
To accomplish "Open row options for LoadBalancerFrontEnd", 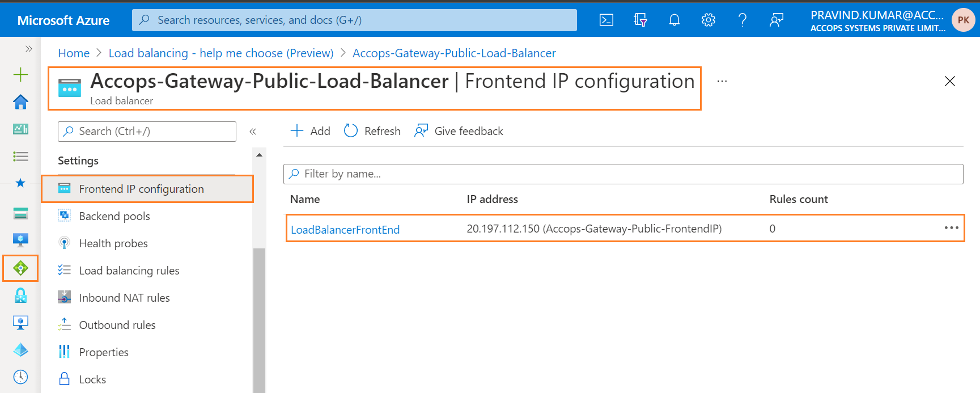I will (x=951, y=228).
